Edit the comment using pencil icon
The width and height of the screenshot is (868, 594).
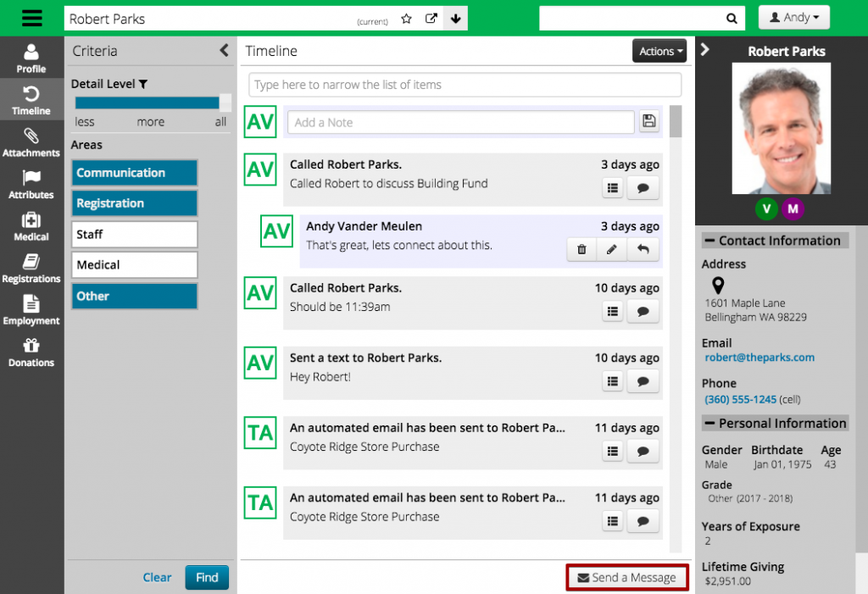[x=611, y=249]
